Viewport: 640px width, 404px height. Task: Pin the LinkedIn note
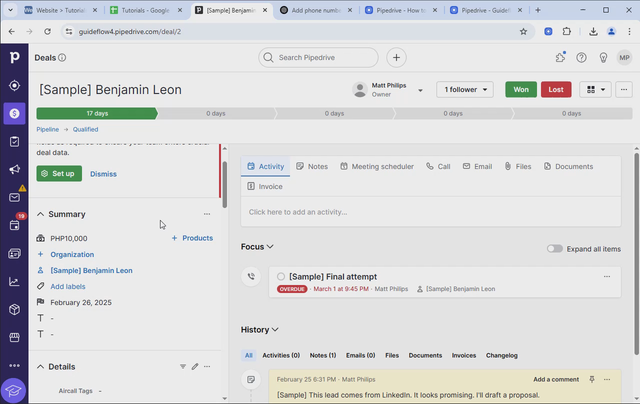[592, 380]
